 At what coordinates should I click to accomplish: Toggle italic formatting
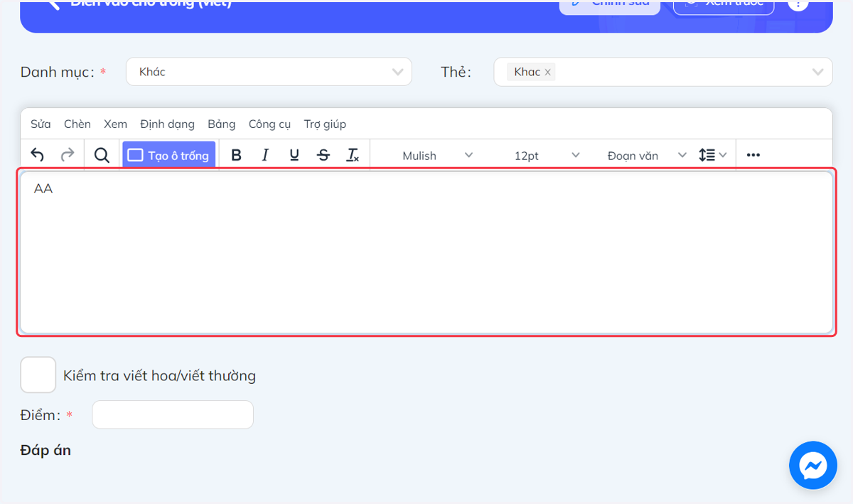pos(265,155)
